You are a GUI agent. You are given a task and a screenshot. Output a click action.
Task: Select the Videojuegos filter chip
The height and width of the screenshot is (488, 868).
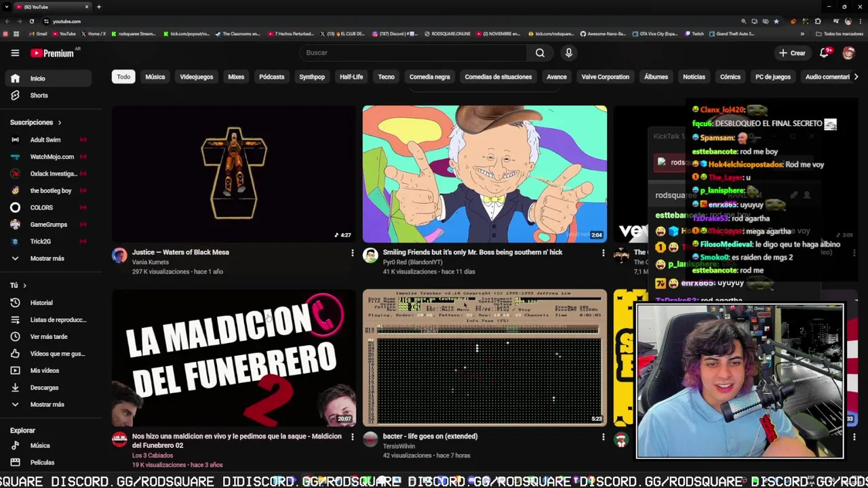pos(197,77)
